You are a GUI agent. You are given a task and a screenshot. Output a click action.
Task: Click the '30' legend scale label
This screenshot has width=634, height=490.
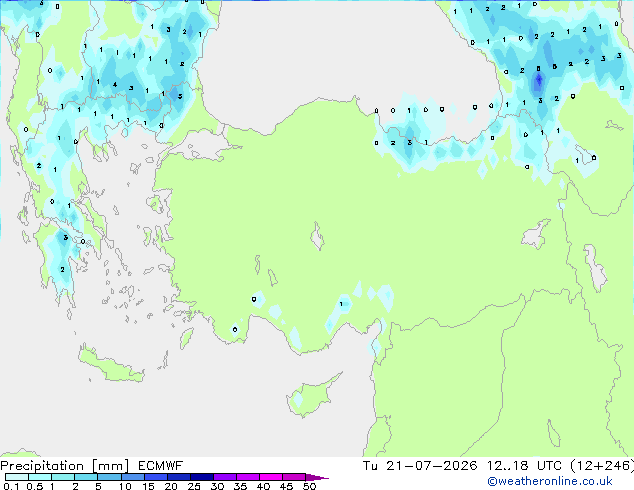click(217, 486)
